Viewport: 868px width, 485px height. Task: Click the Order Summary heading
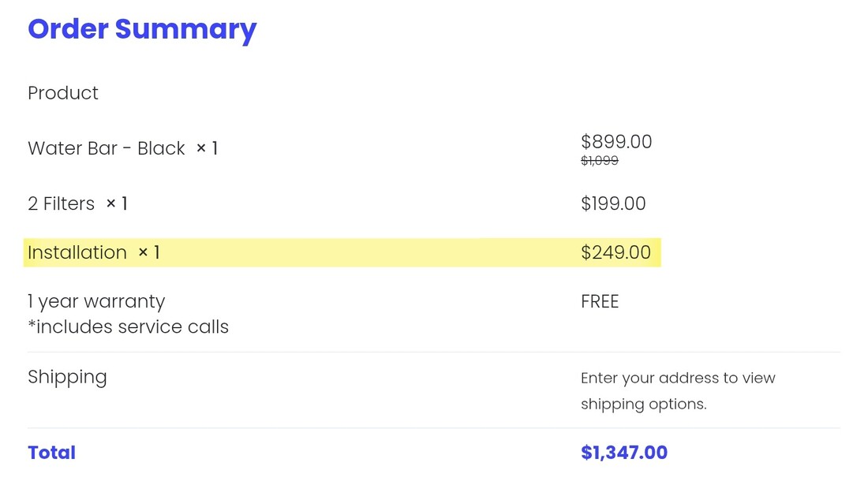(x=142, y=29)
